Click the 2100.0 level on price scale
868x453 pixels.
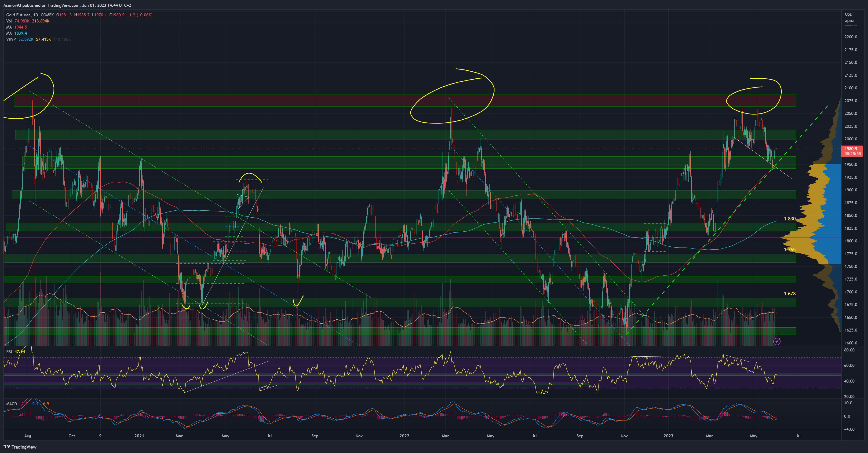[x=850, y=88]
